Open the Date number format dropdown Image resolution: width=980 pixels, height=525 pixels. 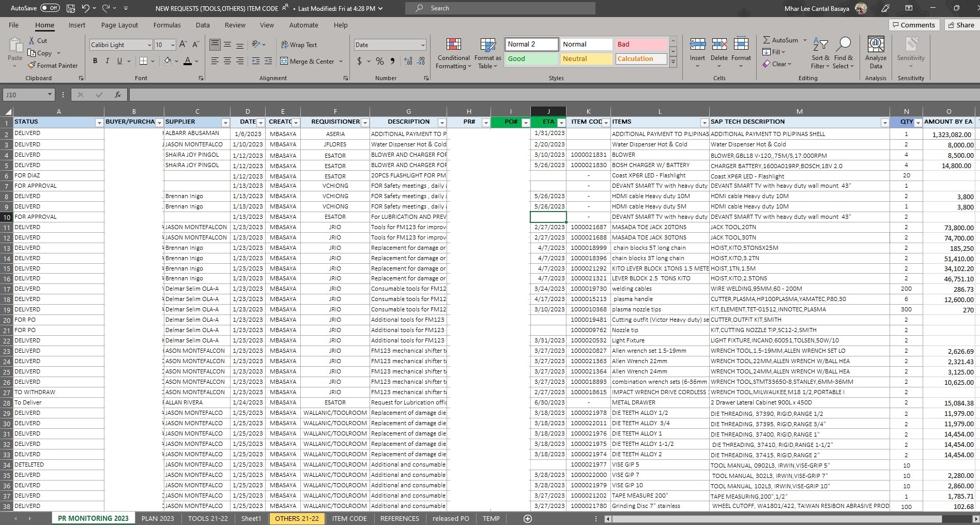[423, 45]
